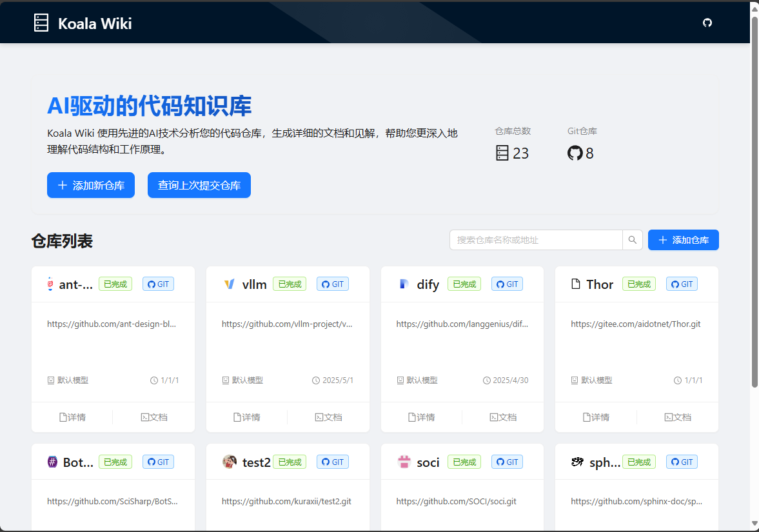The image size is (759, 532).
Task: Click the vertical page scrollbar thumb
Action: pyautogui.click(x=754, y=203)
